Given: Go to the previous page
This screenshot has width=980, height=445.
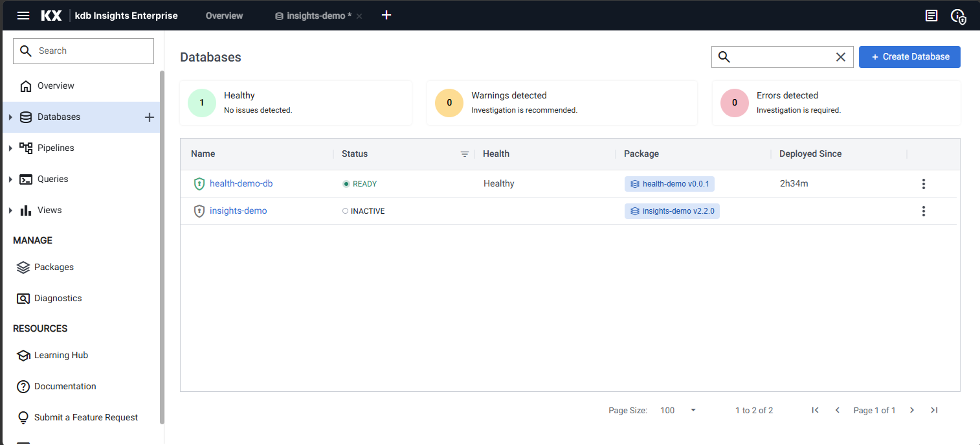Looking at the screenshot, I should (x=838, y=410).
